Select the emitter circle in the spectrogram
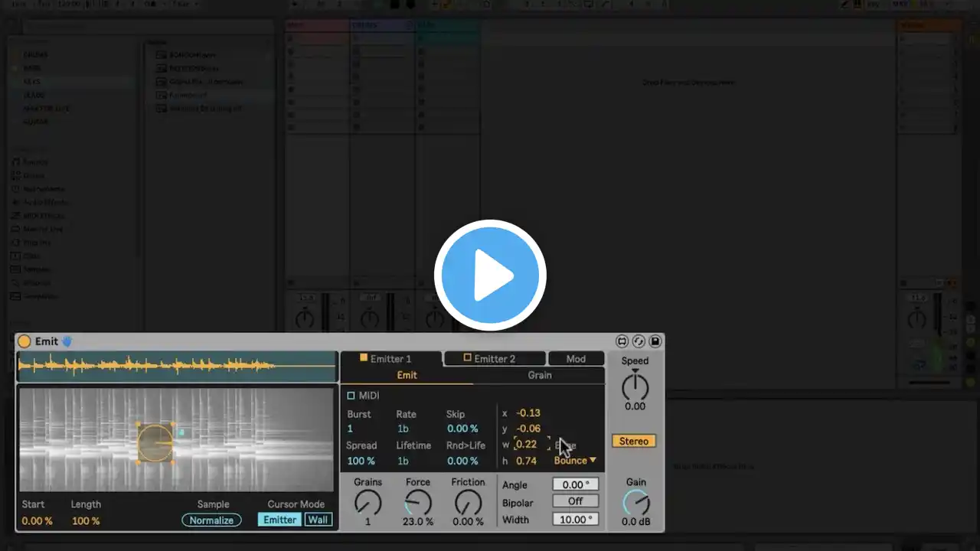This screenshot has width=980, height=551. (155, 443)
